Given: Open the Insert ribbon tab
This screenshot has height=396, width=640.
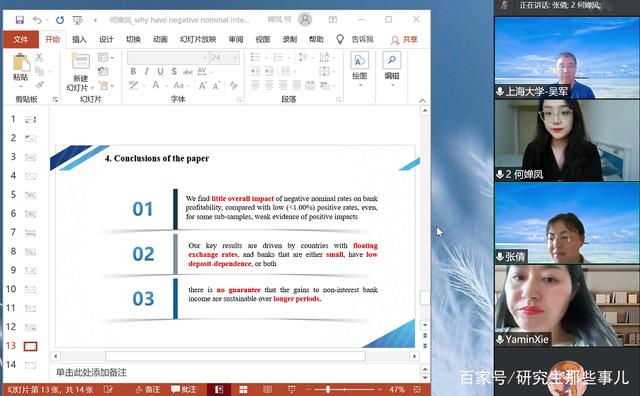Looking at the screenshot, I should pyautogui.click(x=79, y=39).
